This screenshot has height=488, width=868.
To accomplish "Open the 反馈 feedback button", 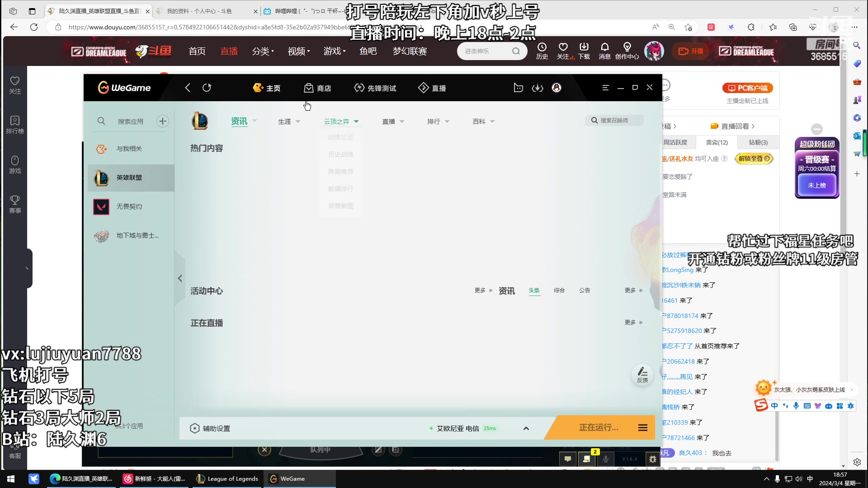I will (x=642, y=375).
